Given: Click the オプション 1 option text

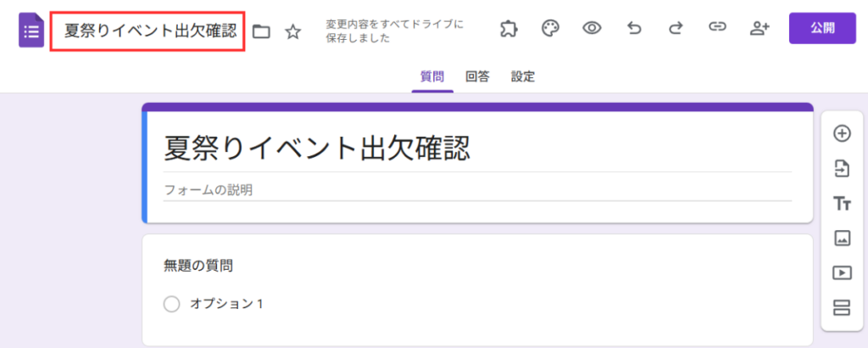Looking at the screenshot, I should (x=226, y=304).
